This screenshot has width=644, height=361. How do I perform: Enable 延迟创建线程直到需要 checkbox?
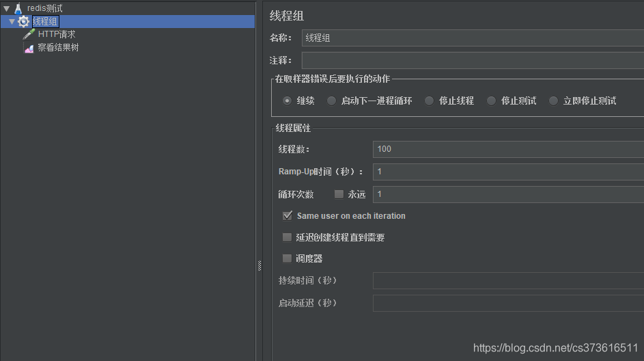click(x=287, y=237)
